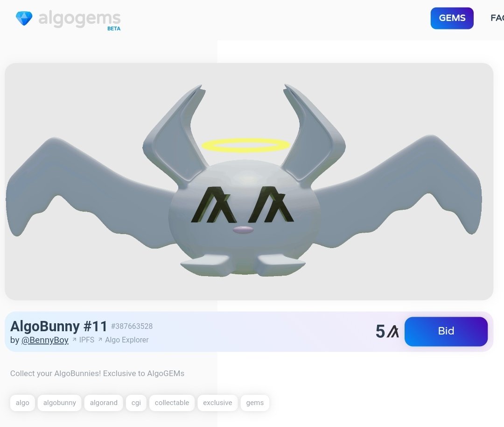Screen dimensions: 504x427
Task: Open the GEMS navigation tab
Action: click(x=452, y=18)
